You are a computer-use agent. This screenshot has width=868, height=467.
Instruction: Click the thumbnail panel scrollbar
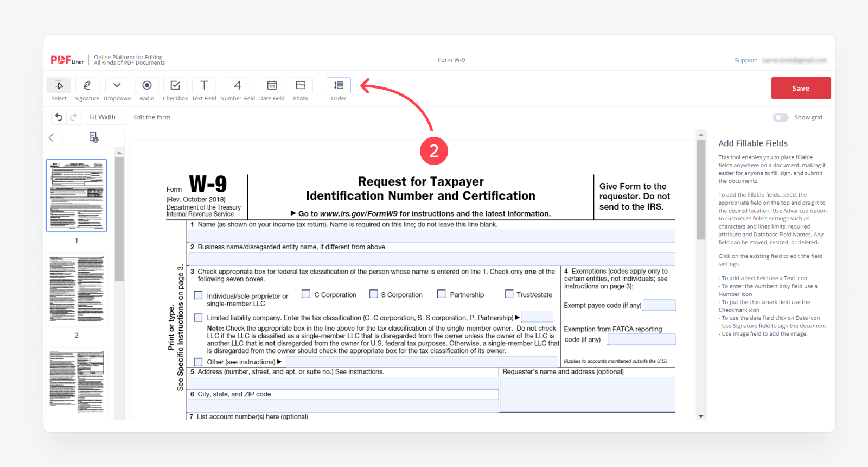click(119, 219)
